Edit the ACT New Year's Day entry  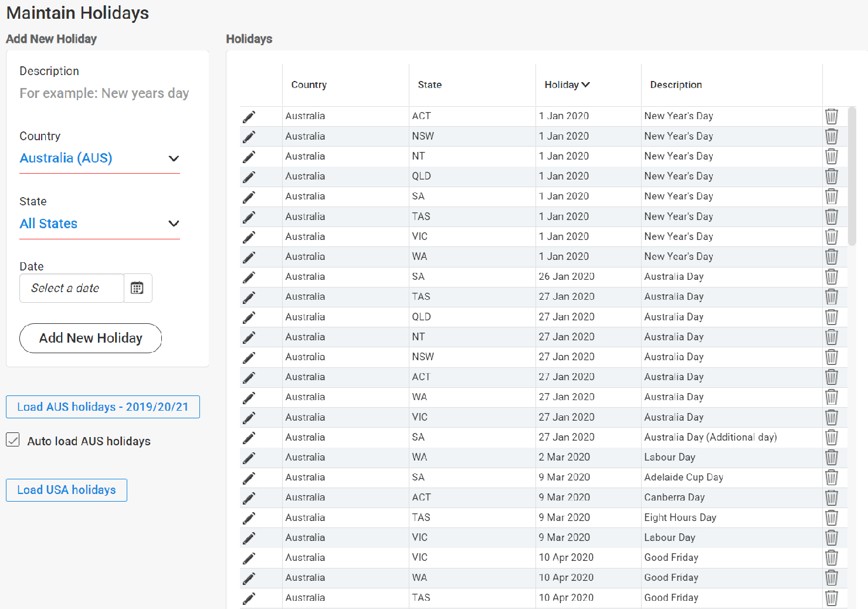point(249,116)
